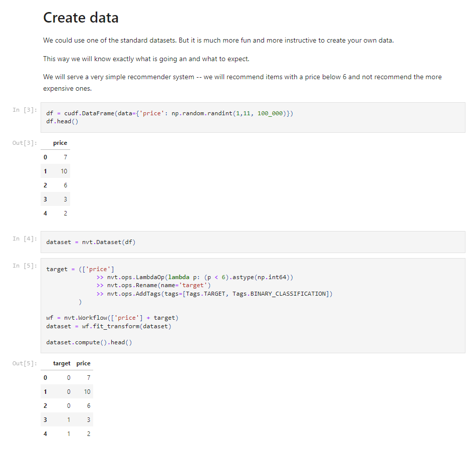This screenshot has height=451, width=476.
Task: Click price value 7 in Out[3] table
Action: 65,157
